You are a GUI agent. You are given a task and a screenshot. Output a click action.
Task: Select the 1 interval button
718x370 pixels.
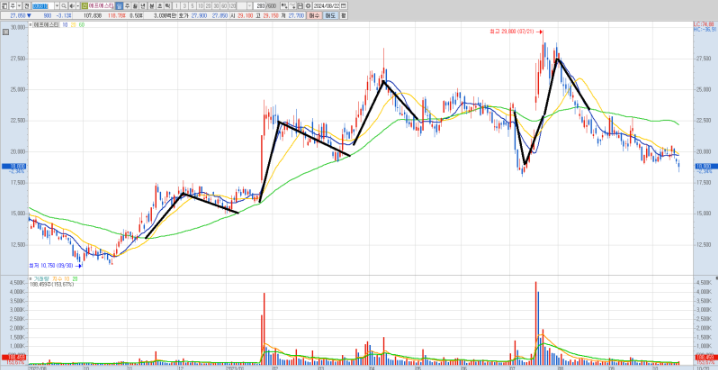click(176, 6)
